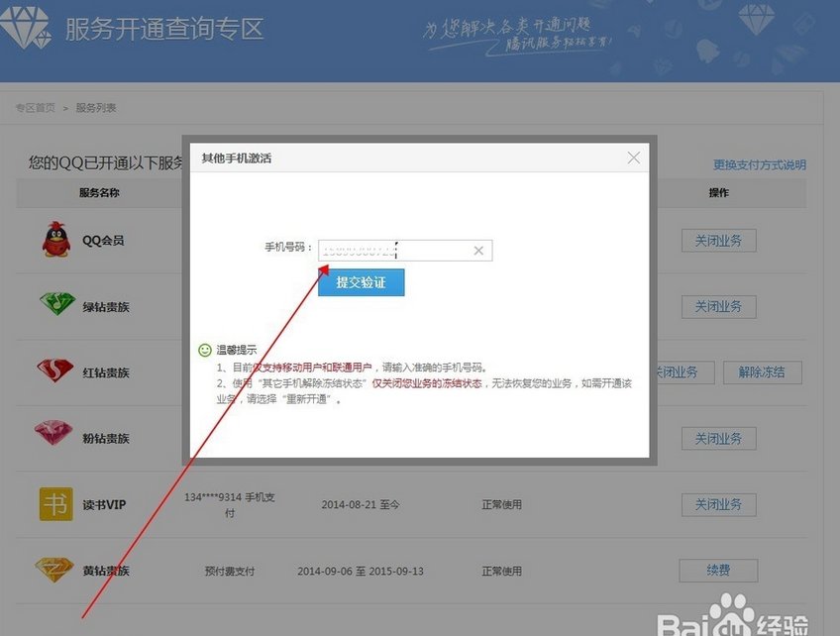This screenshot has height=636, width=840.
Task: Close the 其他手机激活 dialog
Action: click(x=633, y=157)
